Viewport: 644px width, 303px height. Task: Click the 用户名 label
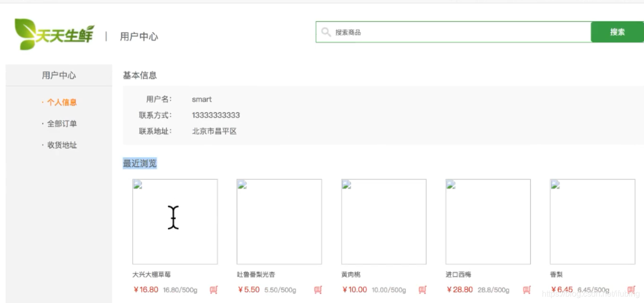[159, 99]
